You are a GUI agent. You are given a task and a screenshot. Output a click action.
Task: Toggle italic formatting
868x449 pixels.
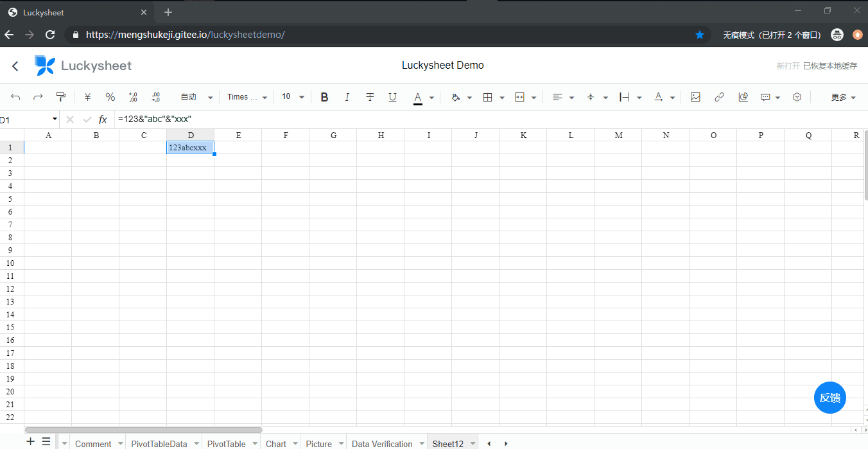(x=347, y=97)
